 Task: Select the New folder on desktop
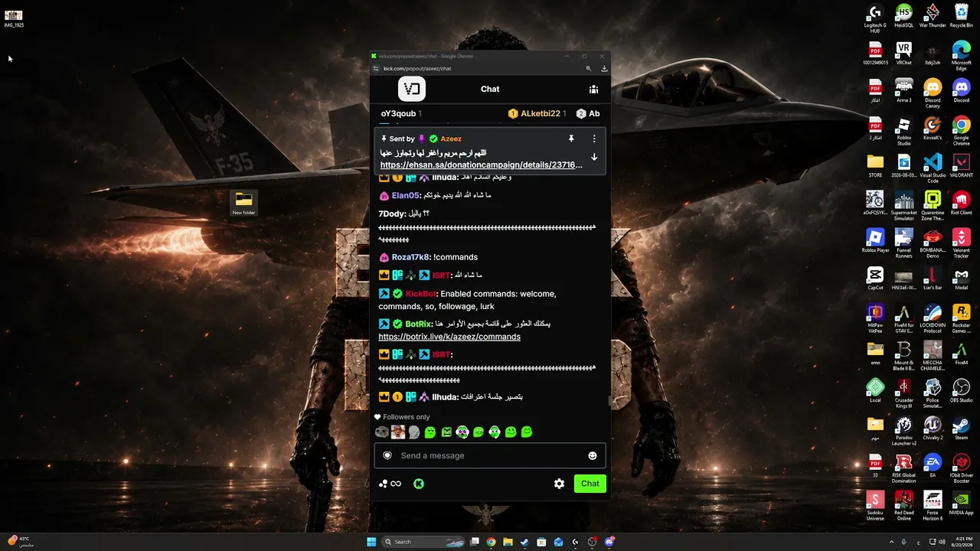pyautogui.click(x=243, y=203)
